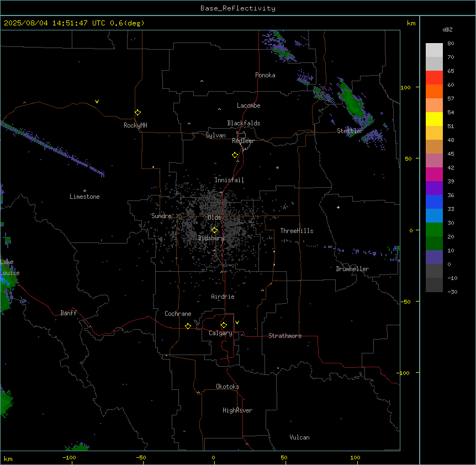Select the 54 dBZ yellow legend swatch
Screen dimensions: 476x465
[434, 119]
